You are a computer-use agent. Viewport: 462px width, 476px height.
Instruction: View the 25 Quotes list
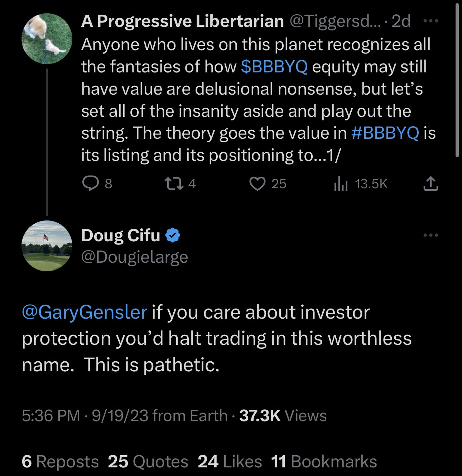[x=148, y=462]
